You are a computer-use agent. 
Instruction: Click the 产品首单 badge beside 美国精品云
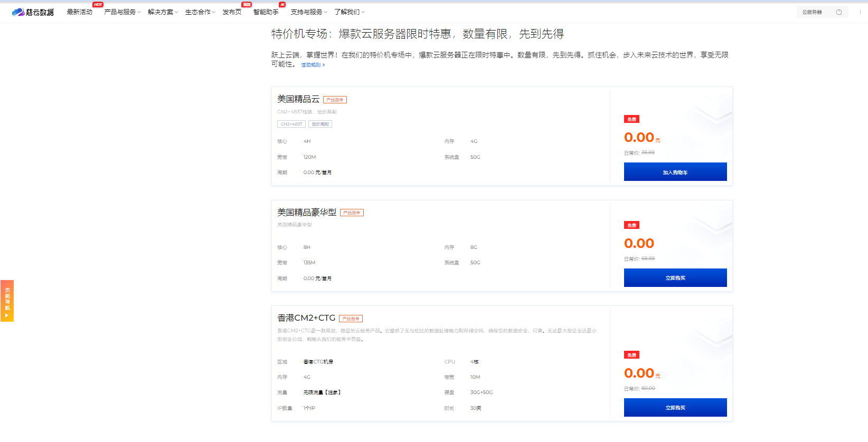335,100
